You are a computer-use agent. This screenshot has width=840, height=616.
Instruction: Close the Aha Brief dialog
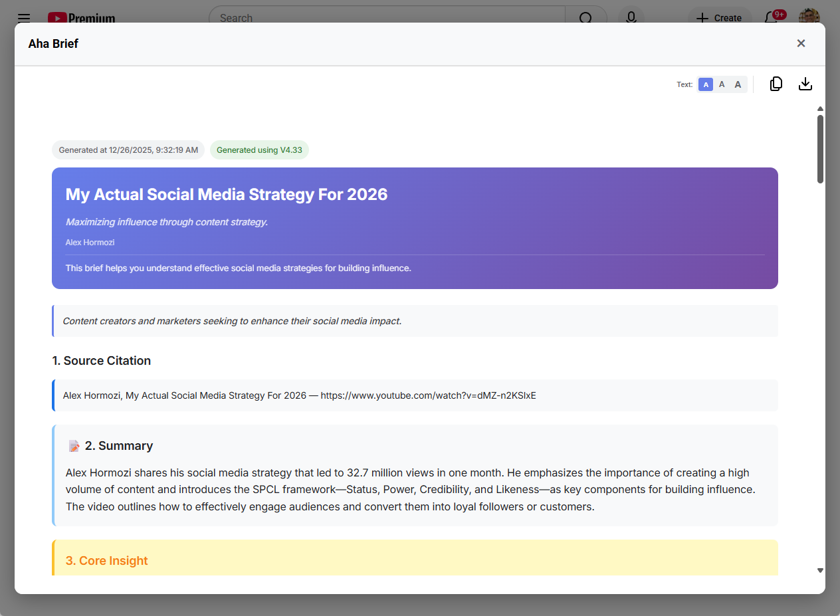[x=801, y=43]
